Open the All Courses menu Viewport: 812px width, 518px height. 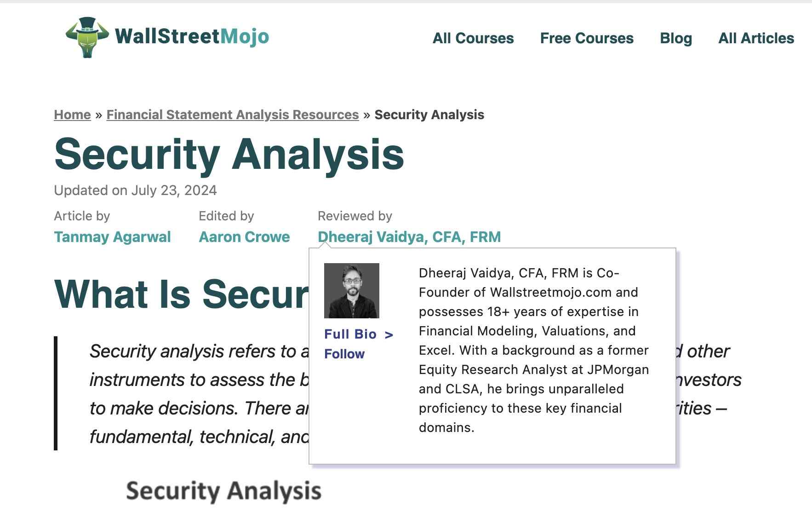click(x=473, y=38)
